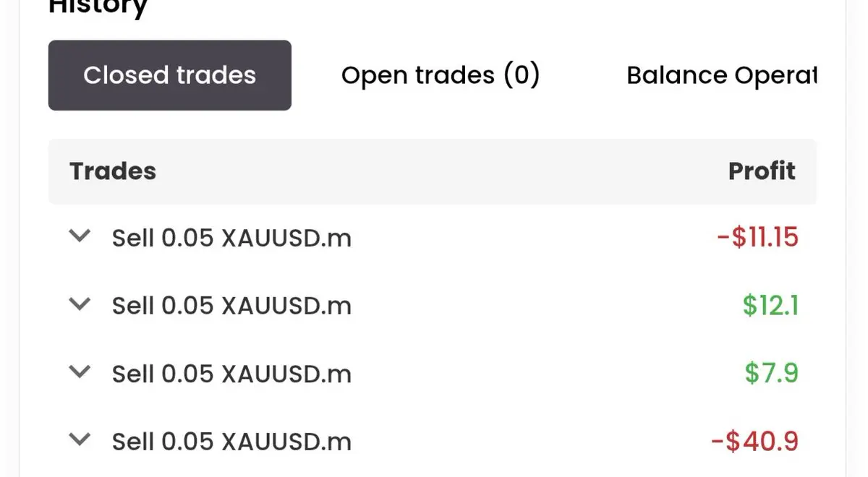Screen dimensions: 868x477
Task: Expand details of the $7.9 profit trade
Action: 80,371
